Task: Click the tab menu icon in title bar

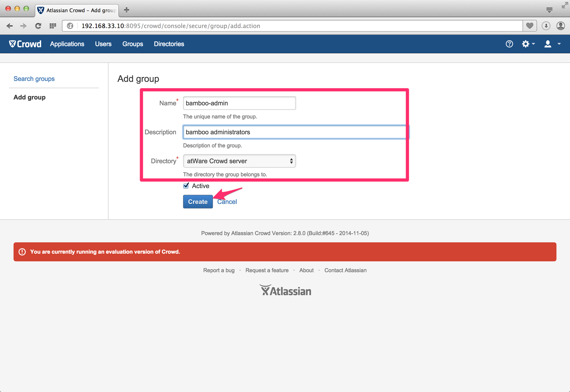Action: [549, 10]
